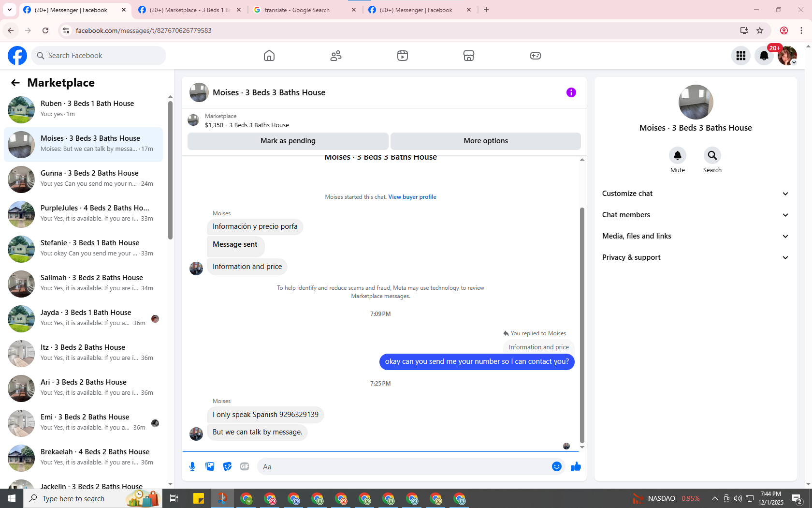Open Ari 3 Beds 2 Baths House chat
This screenshot has height=508, width=812.
click(83, 388)
